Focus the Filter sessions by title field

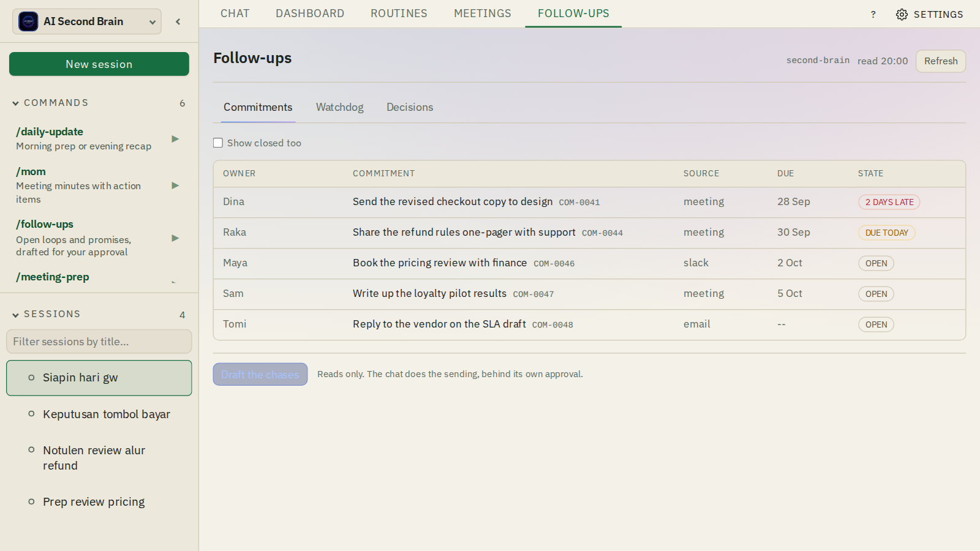click(99, 342)
